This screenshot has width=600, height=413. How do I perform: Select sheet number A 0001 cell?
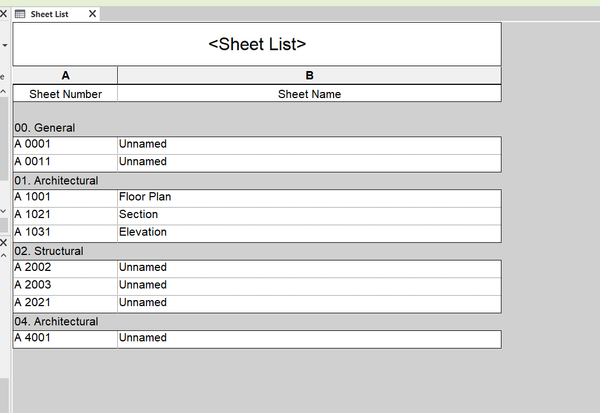point(65,145)
